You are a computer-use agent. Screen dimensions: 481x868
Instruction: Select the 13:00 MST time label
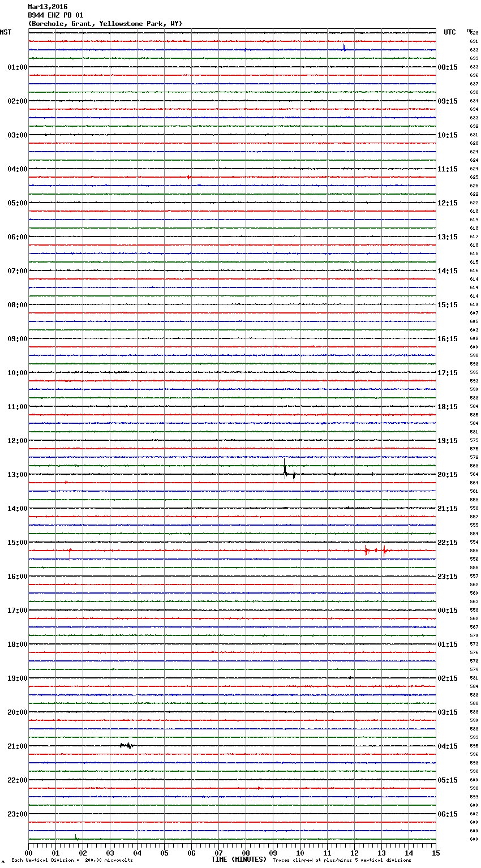point(18,475)
